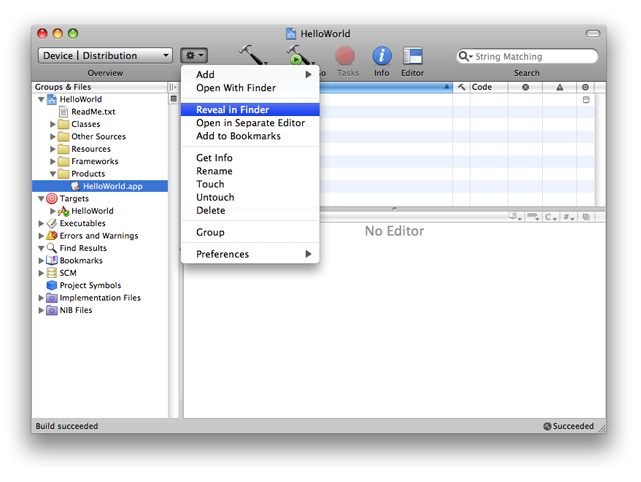Image resolution: width=641 pixels, height=482 pixels.
Task: Click the ReadMe.txt document icon
Action: (x=63, y=112)
